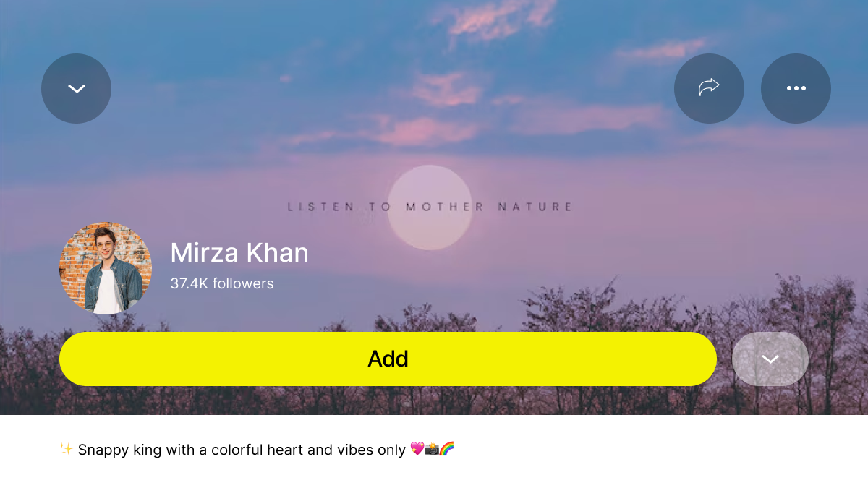Share Mirza Khan's profile via arrow icon
This screenshot has height=488, width=868.
pos(709,88)
